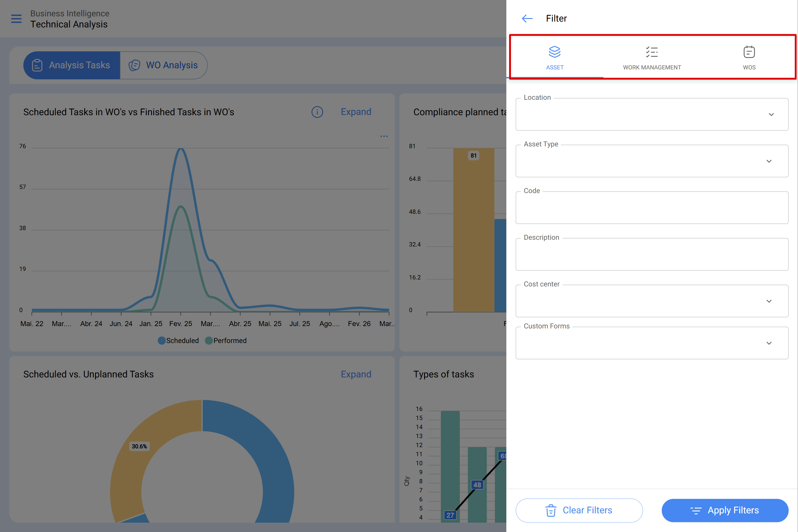Click the Code input field
Image resolution: width=798 pixels, height=532 pixels.
coord(652,208)
